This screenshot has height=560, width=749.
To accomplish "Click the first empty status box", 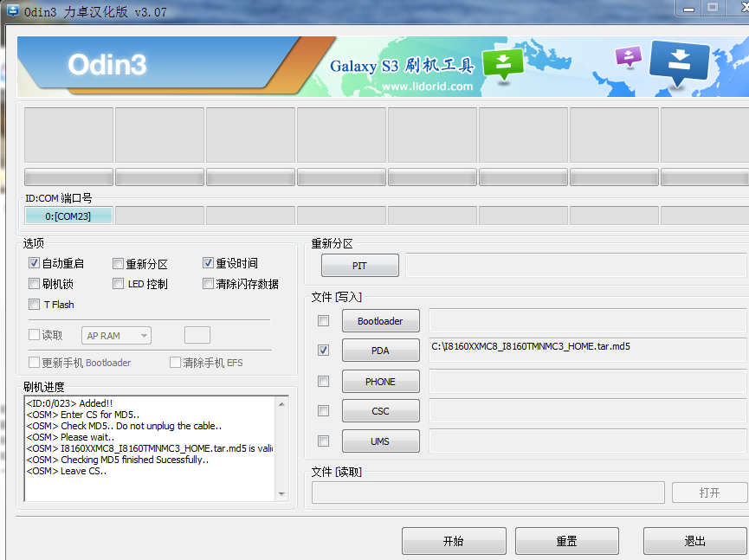I will pos(68,135).
